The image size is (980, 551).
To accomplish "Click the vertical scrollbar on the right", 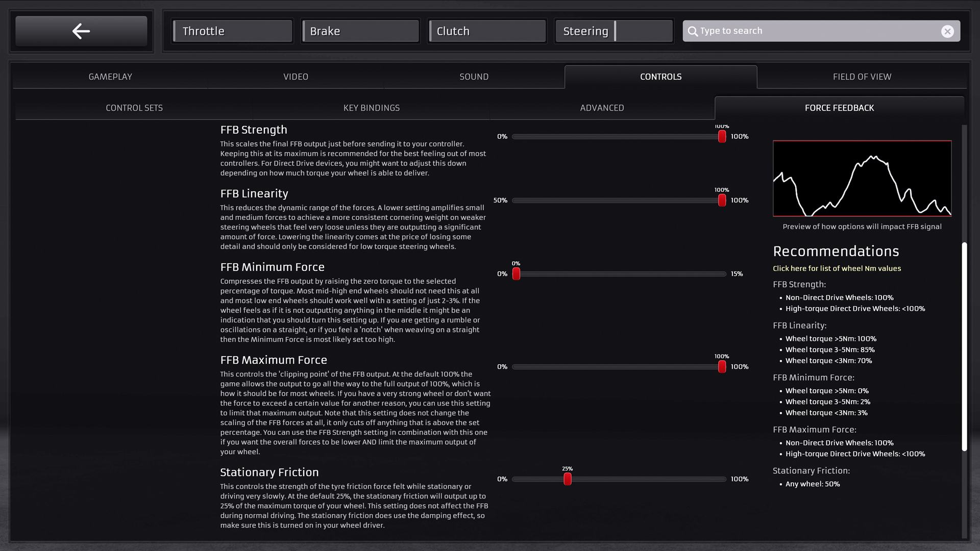I will click(964, 347).
